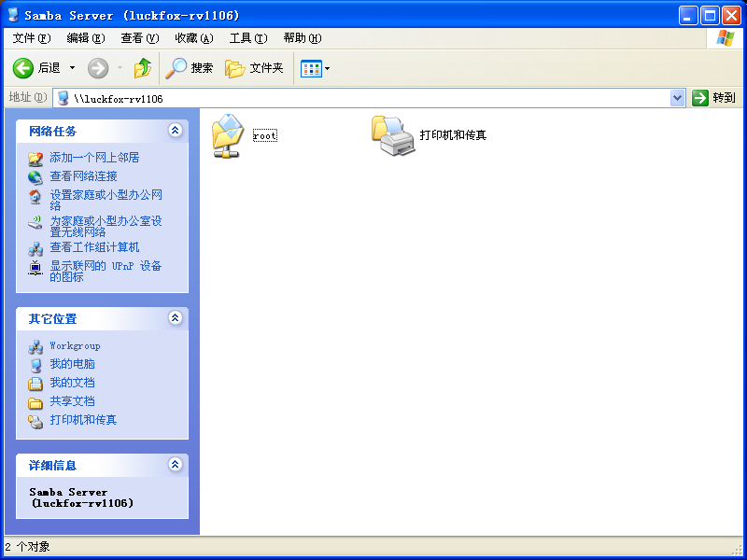Select the root shared folder icon
Image resolution: width=747 pixels, height=560 pixels.
coord(228,135)
